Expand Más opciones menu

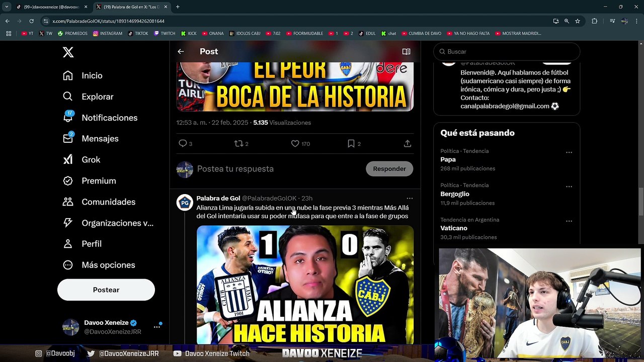(99, 265)
